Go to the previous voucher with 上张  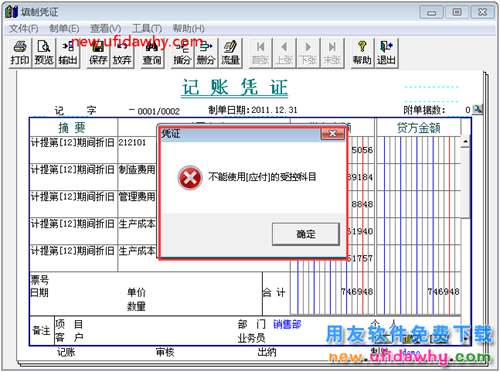click(284, 53)
